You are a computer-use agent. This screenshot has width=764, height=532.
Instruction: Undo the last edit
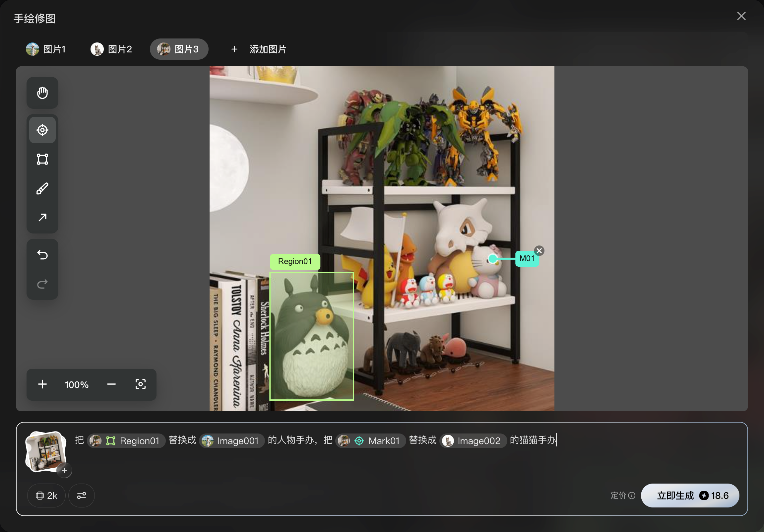pyautogui.click(x=42, y=255)
